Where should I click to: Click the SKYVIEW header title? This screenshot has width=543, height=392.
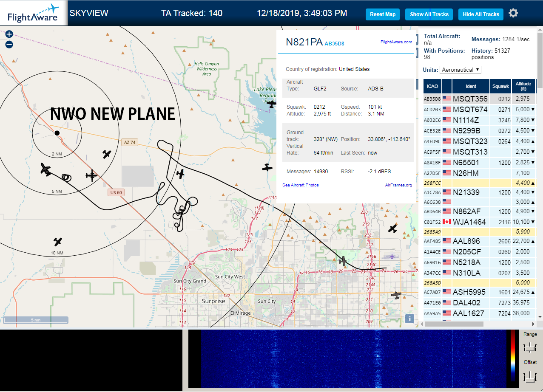click(89, 13)
